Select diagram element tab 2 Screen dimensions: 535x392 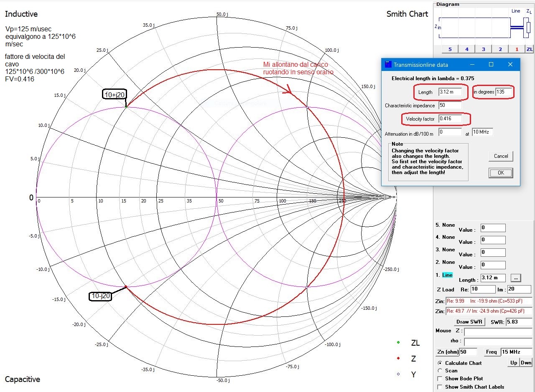[x=500, y=49]
